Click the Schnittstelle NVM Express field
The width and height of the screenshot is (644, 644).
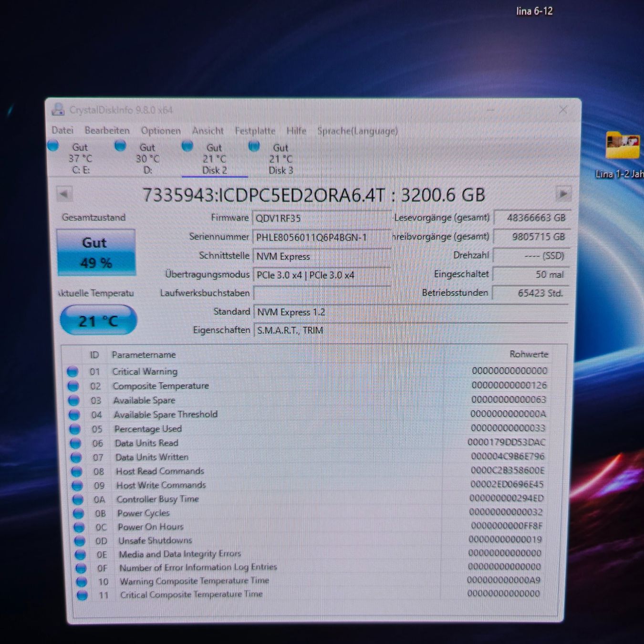pos(322,256)
